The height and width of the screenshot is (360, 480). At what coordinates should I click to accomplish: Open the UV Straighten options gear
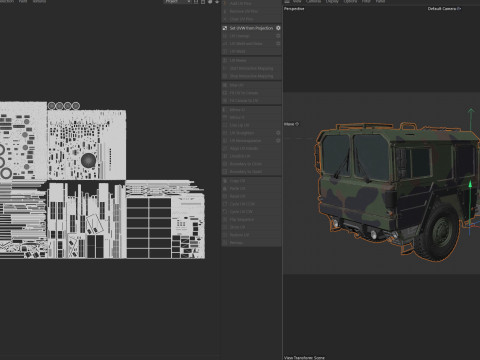[x=278, y=133]
